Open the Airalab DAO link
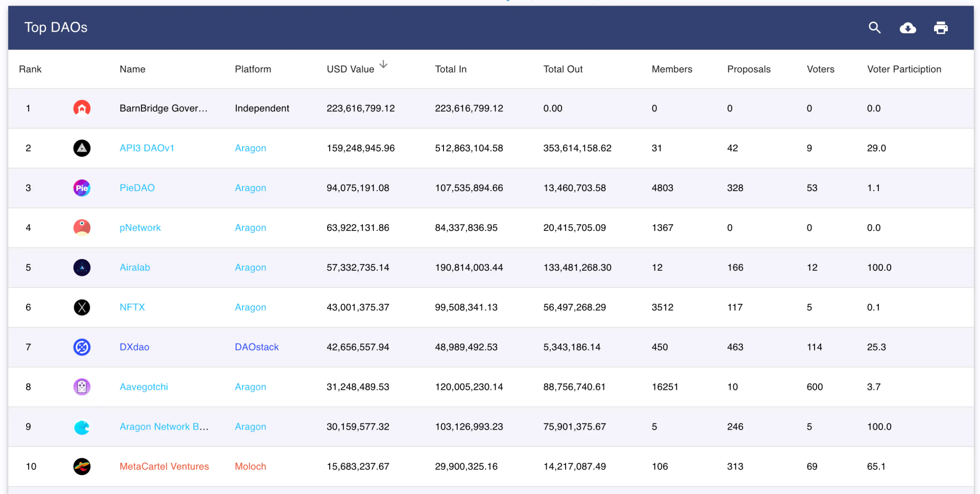The width and height of the screenshot is (980, 494). tap(135, 268)
